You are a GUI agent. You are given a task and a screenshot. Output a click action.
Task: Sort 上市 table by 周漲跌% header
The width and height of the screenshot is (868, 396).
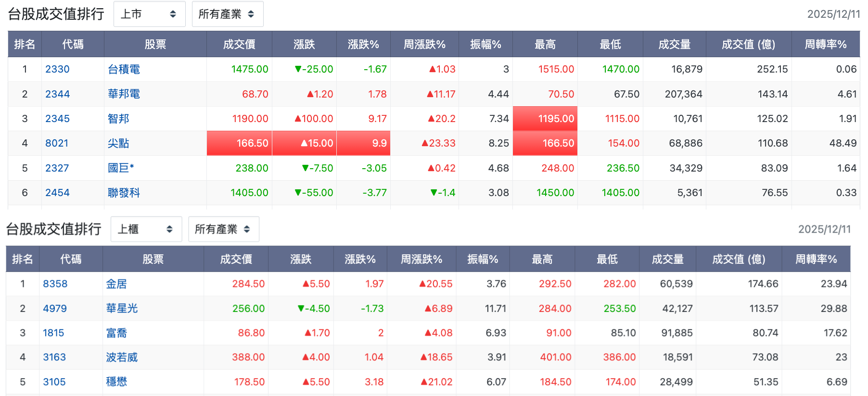(x=424, y=44)
